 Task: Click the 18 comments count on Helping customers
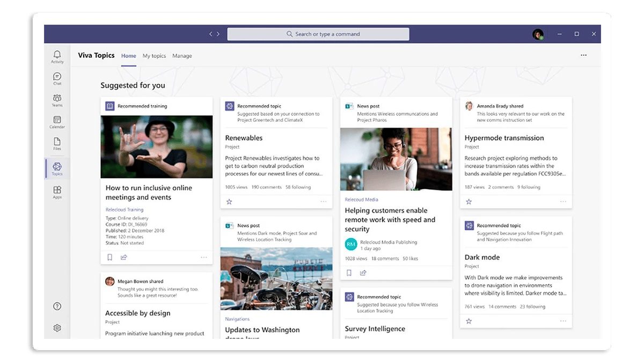click(385, 258)
